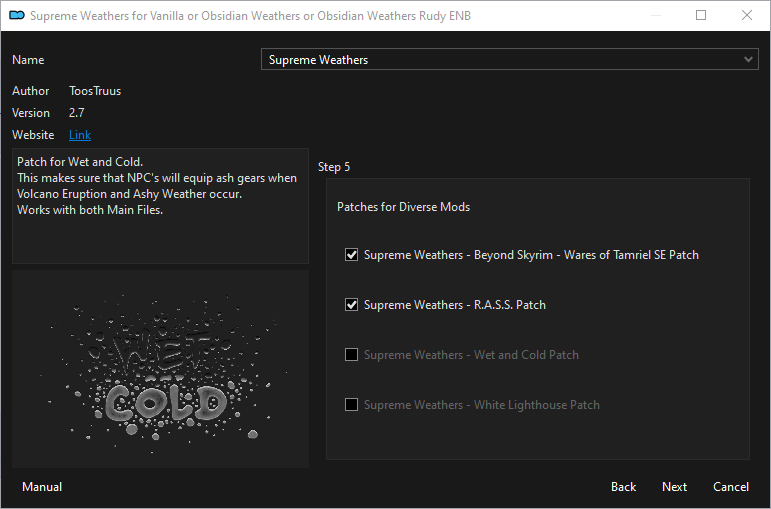771x509 pixels.
Task: Click Beyond Skyrim Wares of Tamriel label text
Action: pos(531,255)
